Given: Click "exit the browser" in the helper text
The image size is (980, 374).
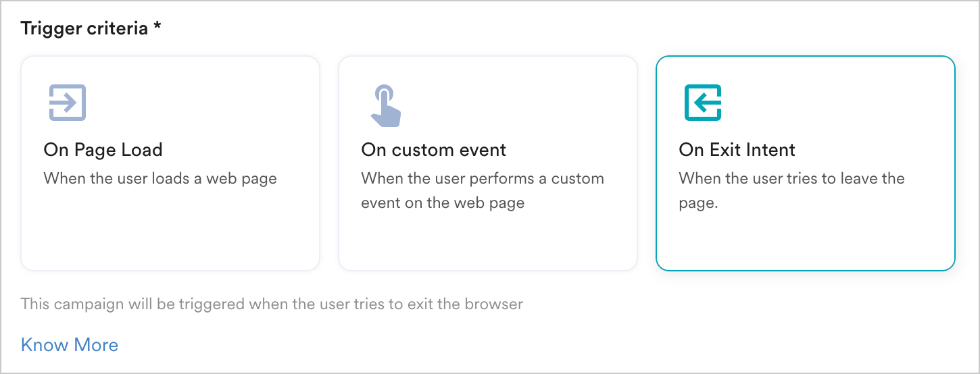Looking at the screenshot, I should point(466,304).
